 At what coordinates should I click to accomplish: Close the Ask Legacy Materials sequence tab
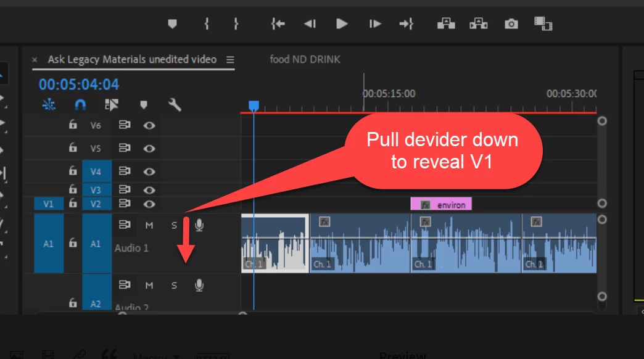[35, 60]
